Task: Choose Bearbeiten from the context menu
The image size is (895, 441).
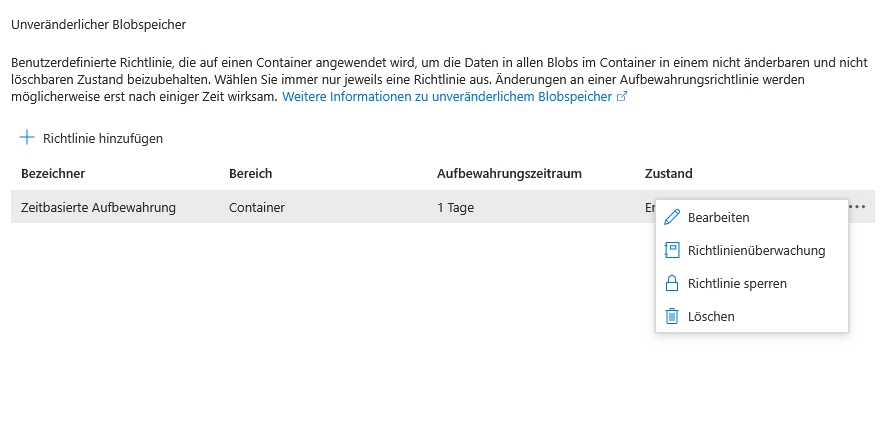Action: click(718, 217)
